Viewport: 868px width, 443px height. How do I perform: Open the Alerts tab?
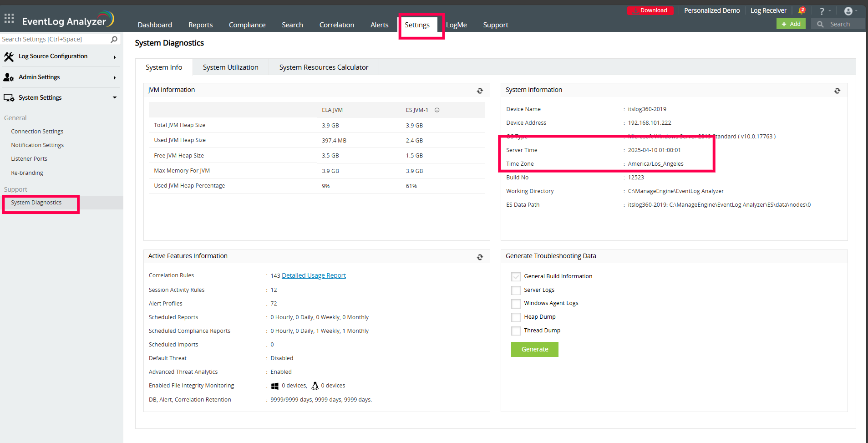click(x=379, y=25)
